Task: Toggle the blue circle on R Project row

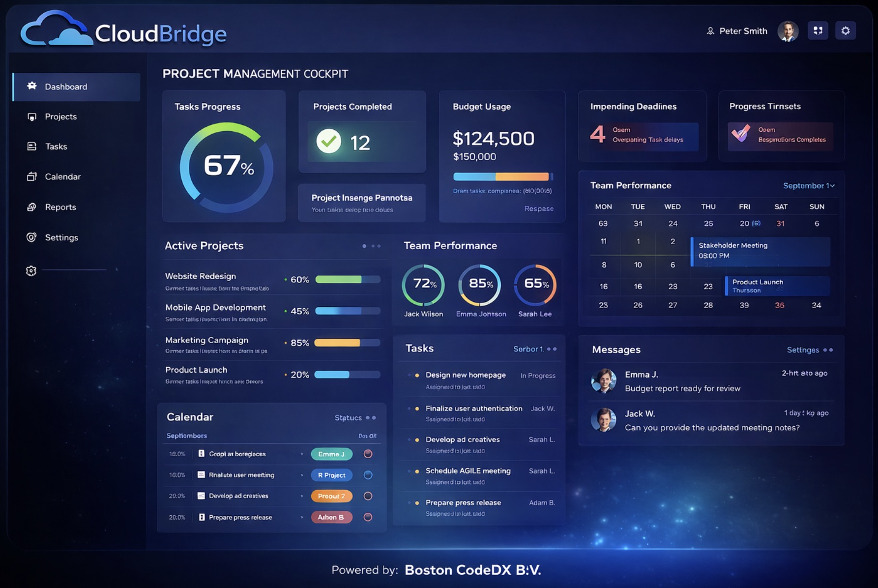Action: coord(368,475)
